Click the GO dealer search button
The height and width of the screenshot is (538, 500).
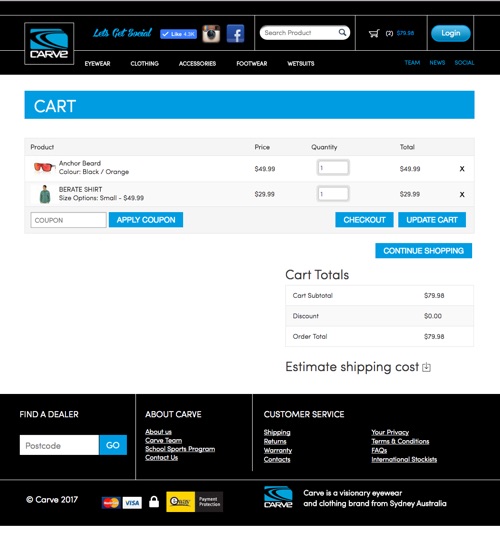coord(113,445)
